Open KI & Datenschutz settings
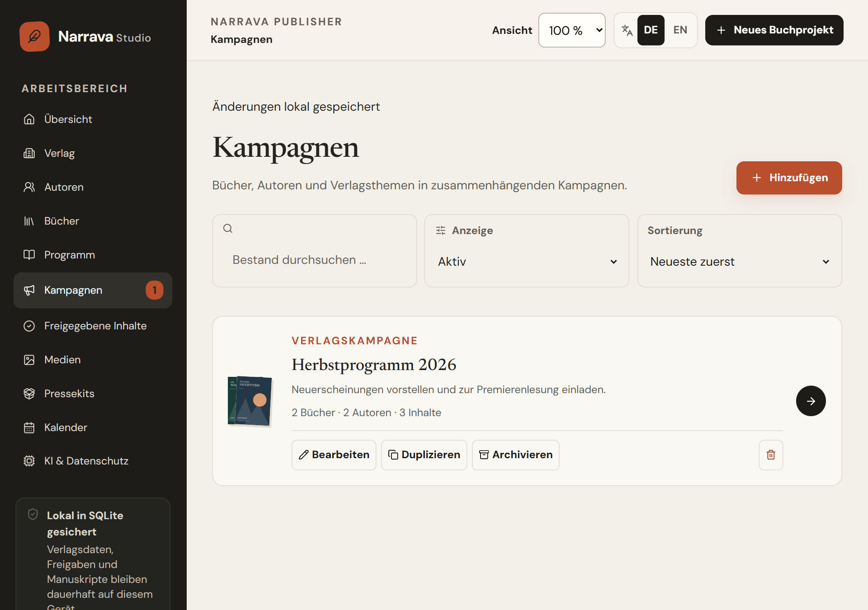 click(93, 461)
